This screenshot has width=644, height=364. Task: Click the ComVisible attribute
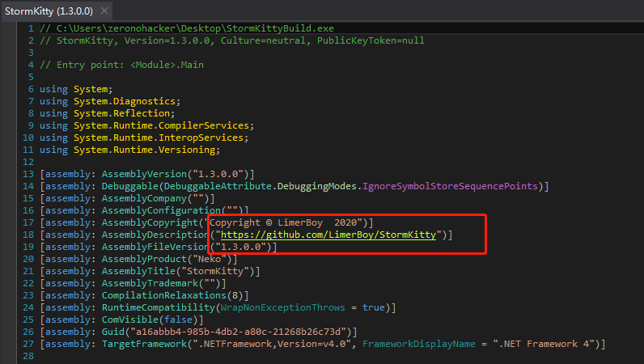[x=130, y=320]
